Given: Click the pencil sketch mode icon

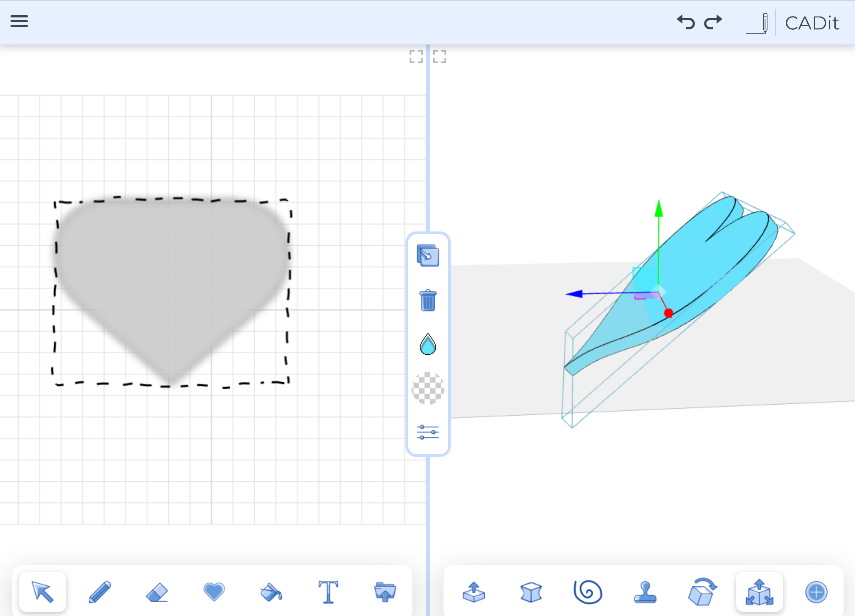Looking at the screenshot, I should [x=757, y=23].
